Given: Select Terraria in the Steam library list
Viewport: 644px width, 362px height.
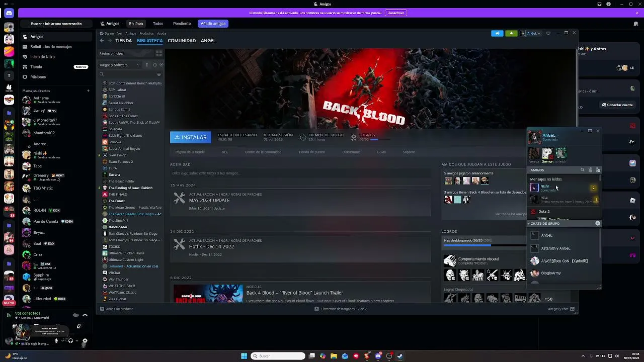Looking at the screenshot, I should (x=114, y=174).
